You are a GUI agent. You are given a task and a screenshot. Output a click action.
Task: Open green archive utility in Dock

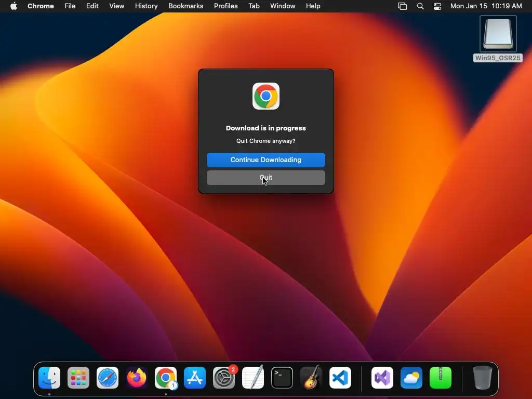click(x=441, y=378)
